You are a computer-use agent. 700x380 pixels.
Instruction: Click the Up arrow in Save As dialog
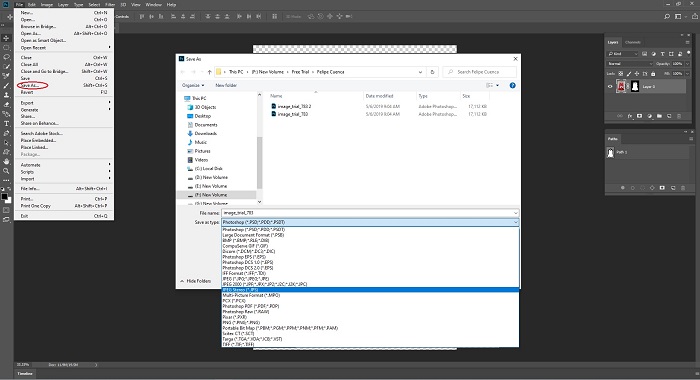[209, 72]
